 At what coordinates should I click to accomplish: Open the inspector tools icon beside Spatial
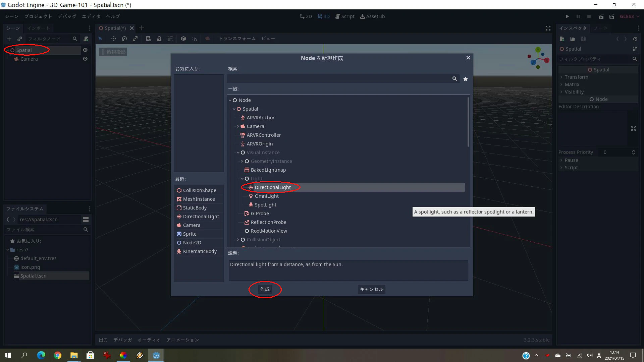(x=635, y=49)
